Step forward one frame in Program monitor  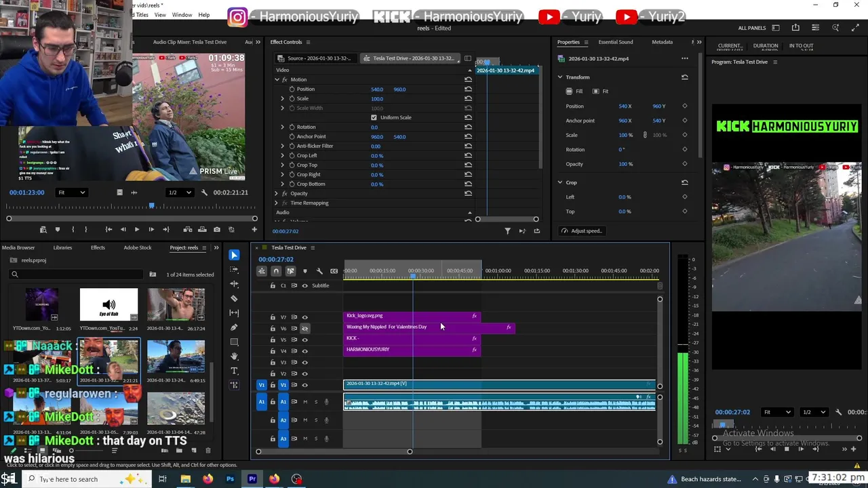[801, 449]
